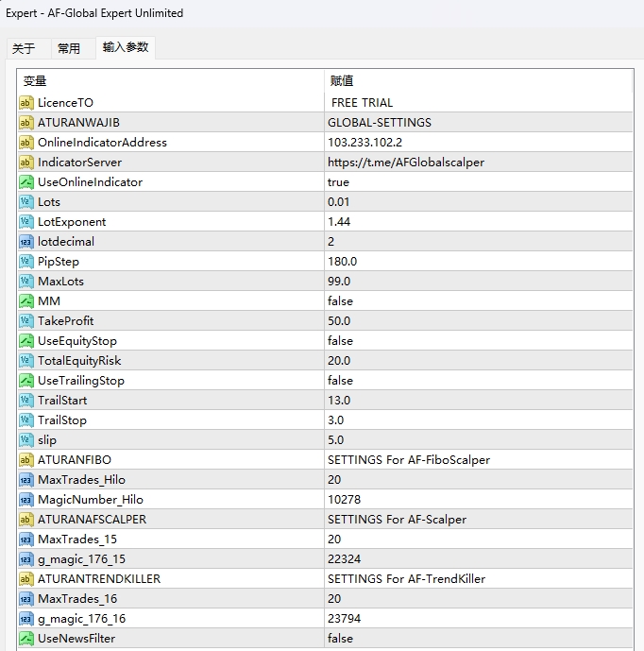
Task: Click the boolean icon beside MM
Action: [26, 300]
